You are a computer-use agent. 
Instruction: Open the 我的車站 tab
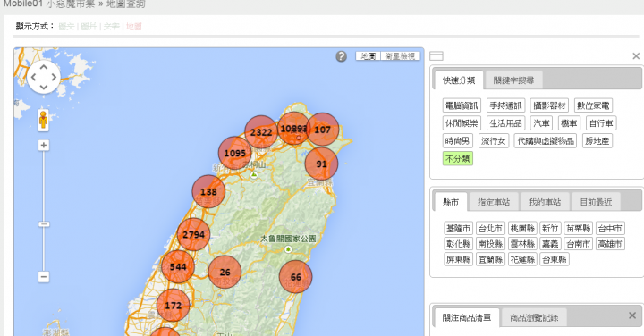click(545, 202)
